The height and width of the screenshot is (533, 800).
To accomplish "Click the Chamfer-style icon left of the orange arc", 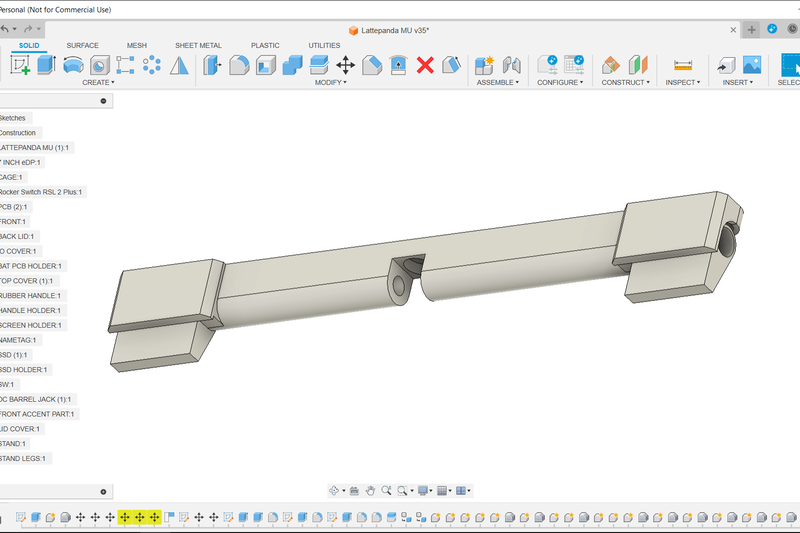I will (372, 65).
